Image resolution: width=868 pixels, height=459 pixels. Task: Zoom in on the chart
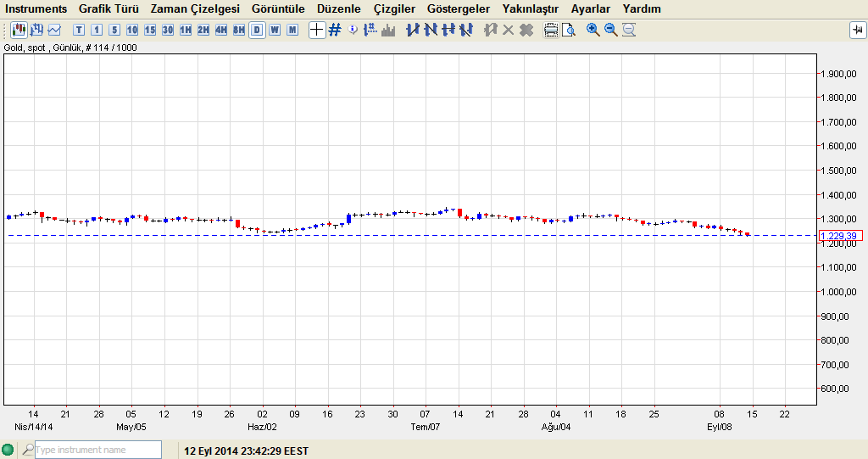tap(593, 30)
